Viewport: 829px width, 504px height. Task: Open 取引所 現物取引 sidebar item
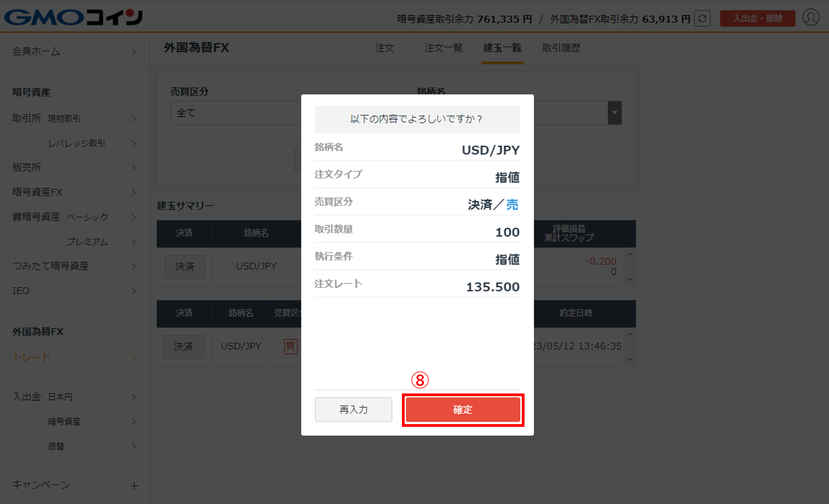[74, 118]
